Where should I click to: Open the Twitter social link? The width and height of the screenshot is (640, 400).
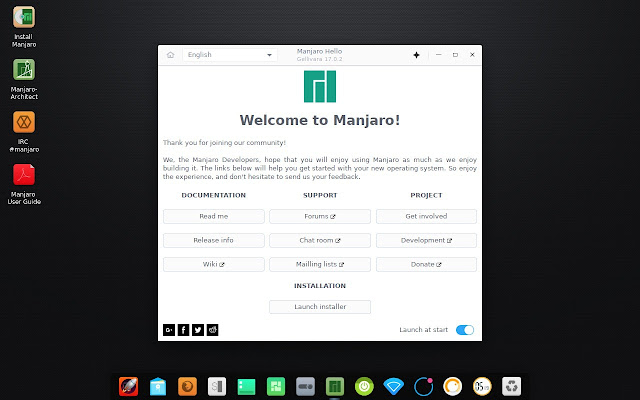[198, 330]
